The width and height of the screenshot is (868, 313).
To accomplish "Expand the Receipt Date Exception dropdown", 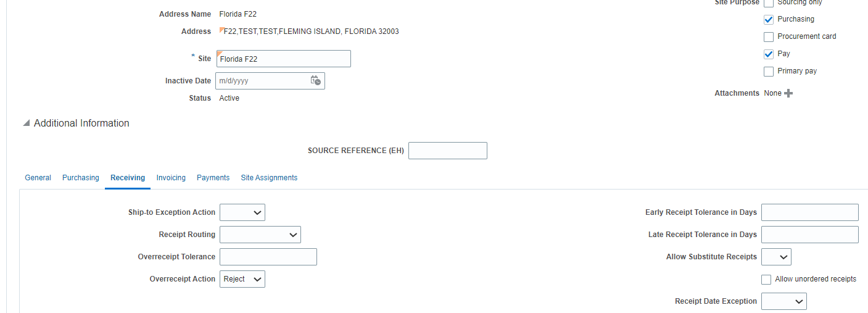I will tap(784, 301).
